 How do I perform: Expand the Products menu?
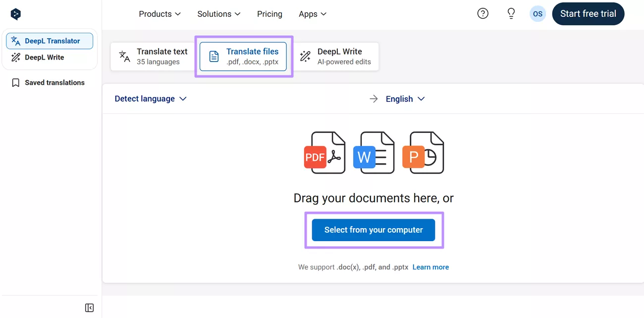point(160,14)
